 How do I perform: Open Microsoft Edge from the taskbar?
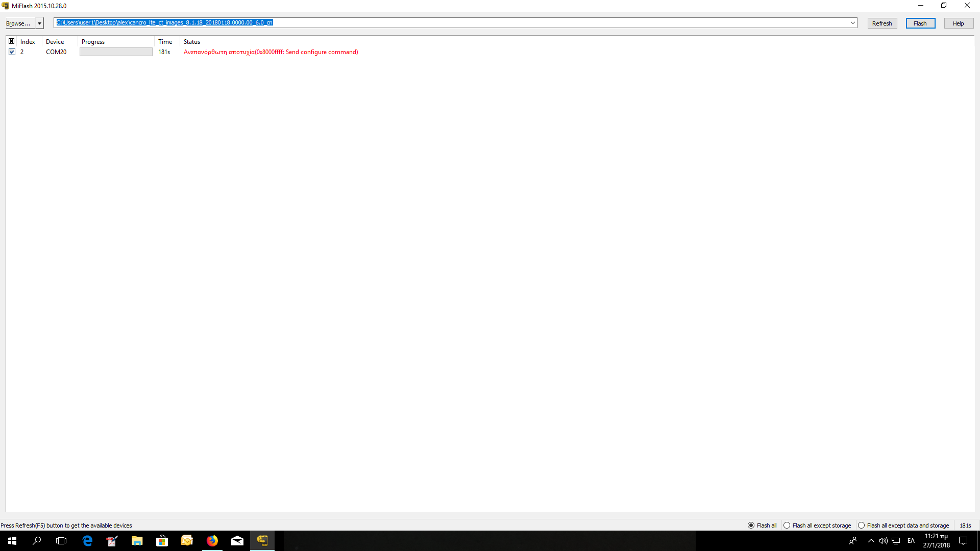(87, 541)
